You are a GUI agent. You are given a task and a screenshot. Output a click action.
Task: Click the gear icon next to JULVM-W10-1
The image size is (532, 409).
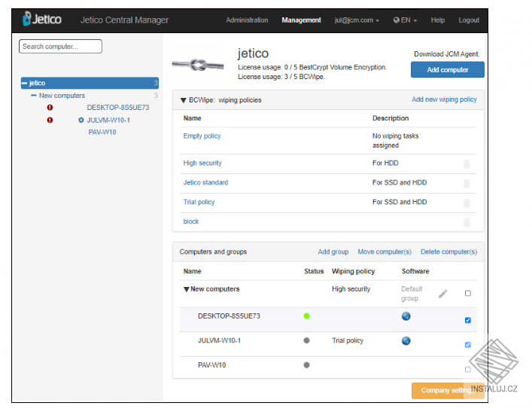point(81,120)
